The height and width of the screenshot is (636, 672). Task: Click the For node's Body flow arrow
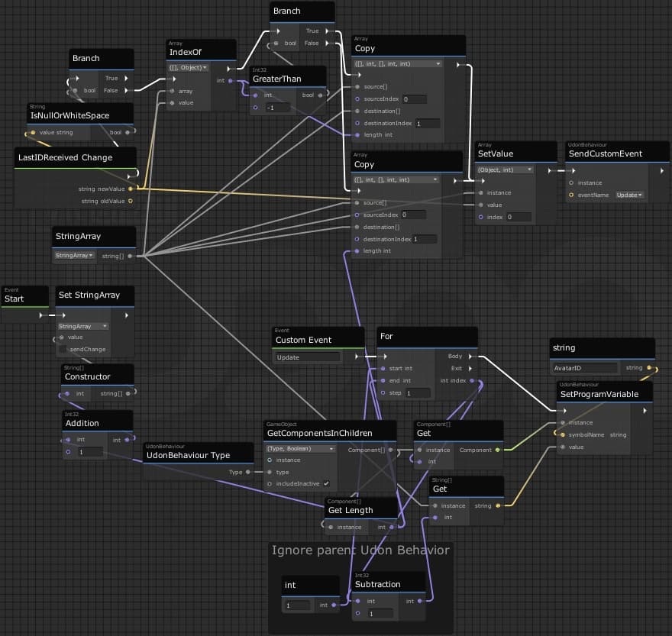[x=470, y=356]
